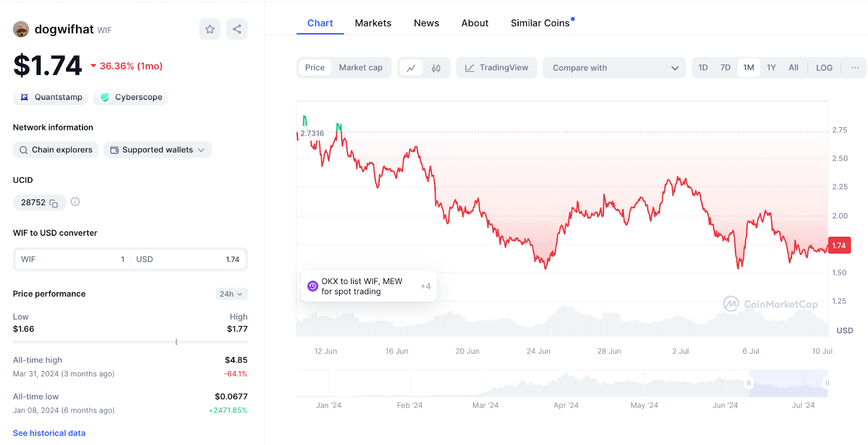Screen dimensions: 868x445
Task: Click the red 1.74 current price label
Action: [x=839, y=246]
